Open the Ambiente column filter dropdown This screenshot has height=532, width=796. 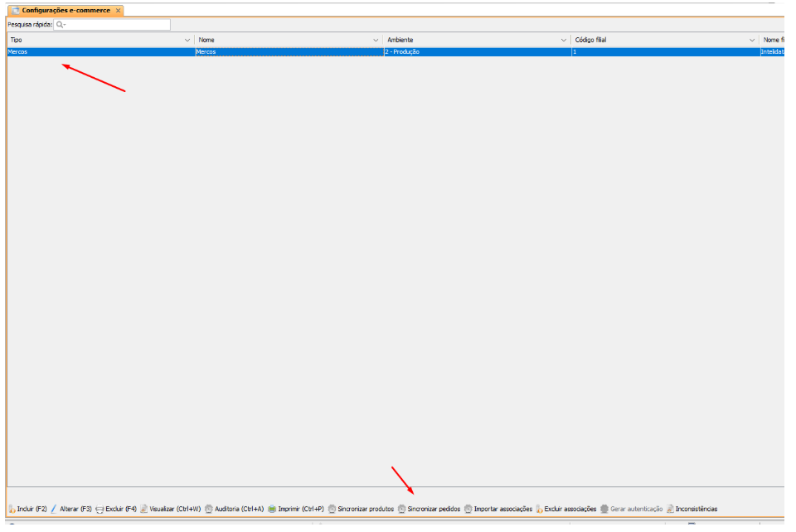click(564, 40)
